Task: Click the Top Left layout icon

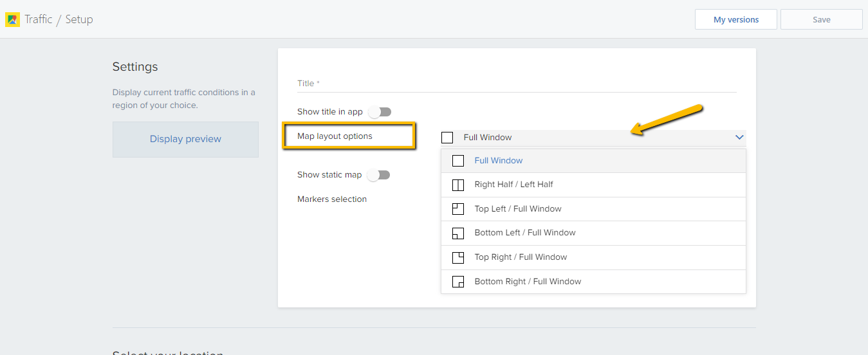Action: (458, 209)
